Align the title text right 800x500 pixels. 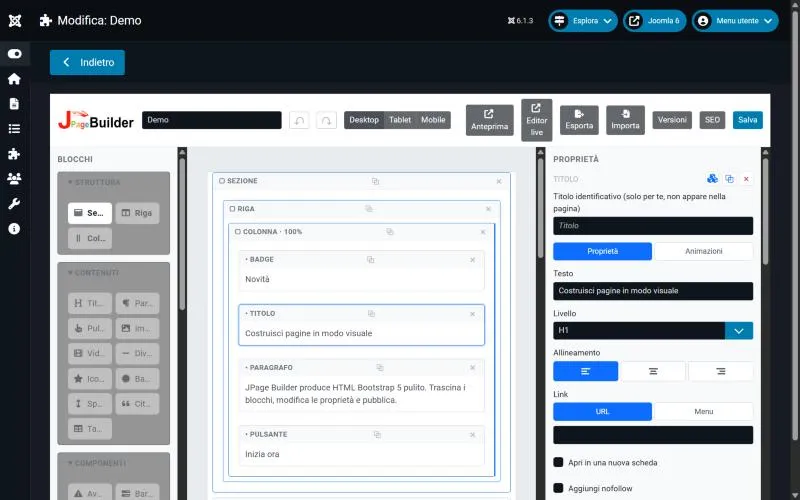coord(720,371)
